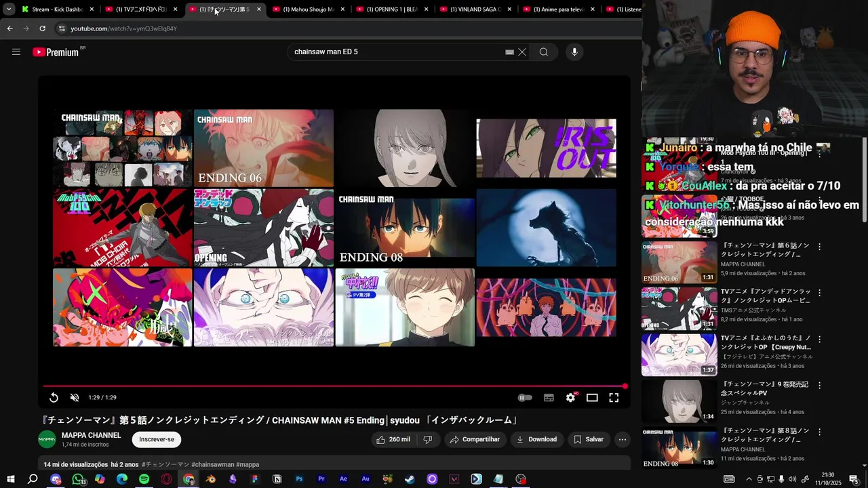Screen dimensions: 868x488
Task: Dislike the video with thumbs down
Action: [427, 439]
